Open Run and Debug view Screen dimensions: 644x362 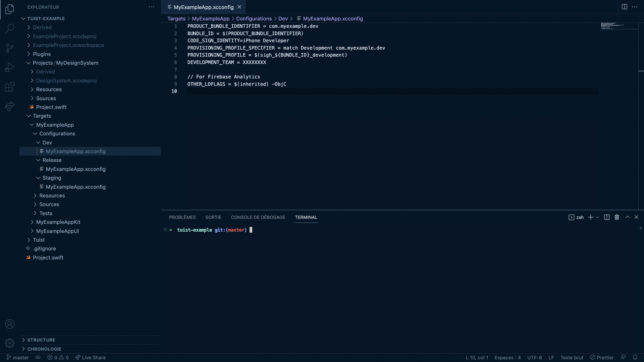(x=10, y=67)
